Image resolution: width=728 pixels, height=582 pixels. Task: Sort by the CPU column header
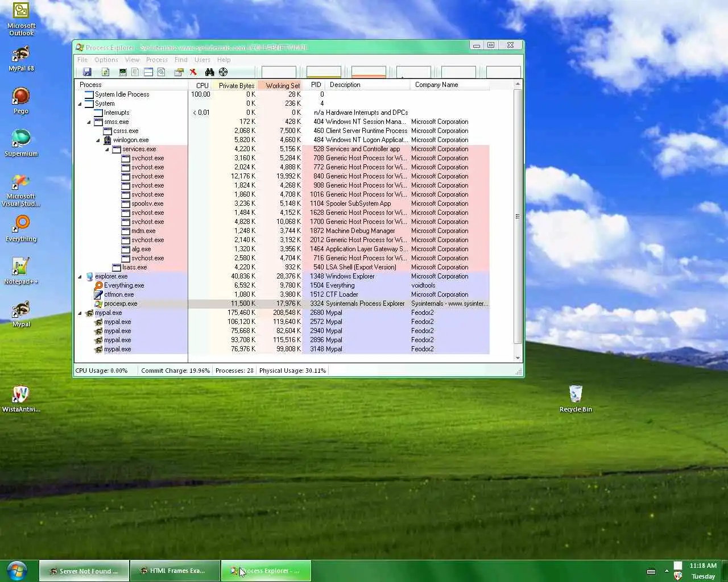[x=200, y=85]
